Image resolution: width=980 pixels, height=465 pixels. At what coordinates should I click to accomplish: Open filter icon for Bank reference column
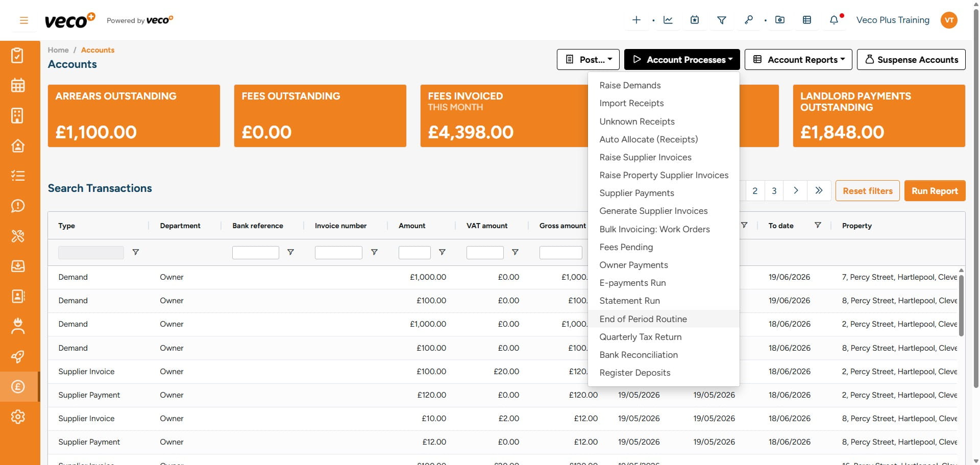(x=290, y=252)
